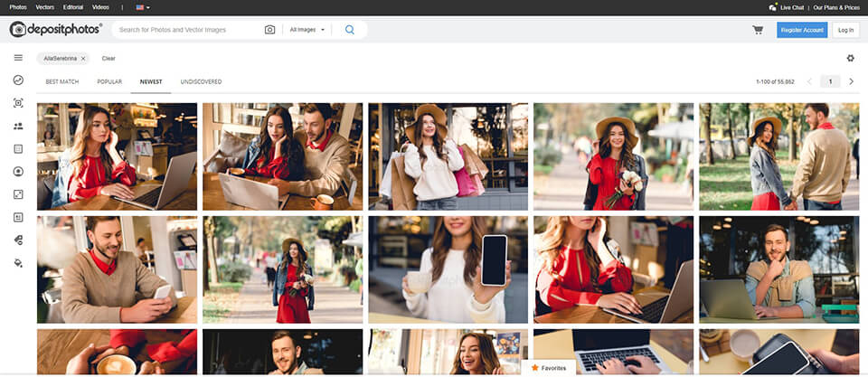Click the Register Account button

tap(802, 30)
